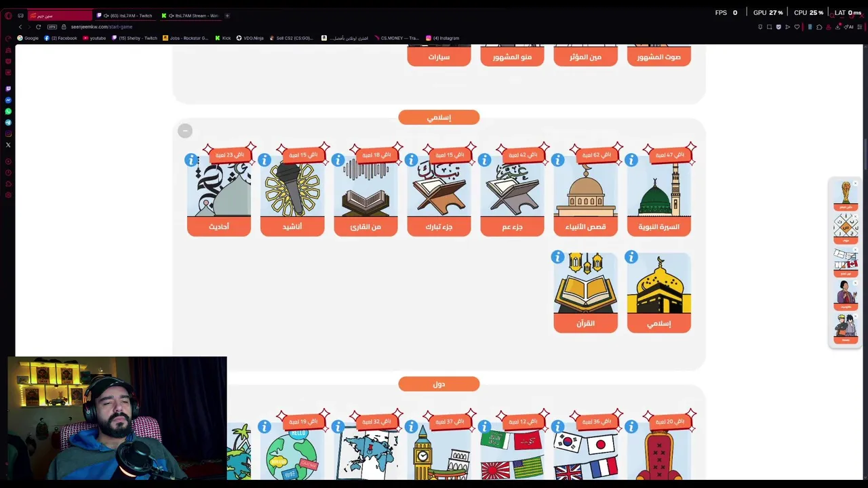
Task: Open a new tab with plus button
Action: pyautogui.click(x=227, y=16)
